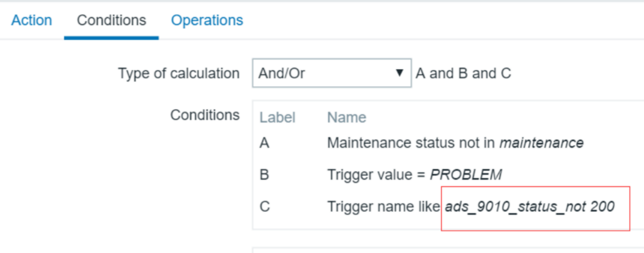Click the 'Type of calculation' label

pyautogui.click(x=178, y=73)
